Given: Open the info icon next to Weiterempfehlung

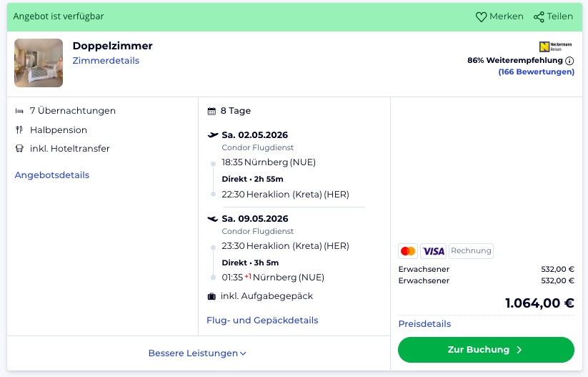Looking at the screenshot, I should 569,61.
